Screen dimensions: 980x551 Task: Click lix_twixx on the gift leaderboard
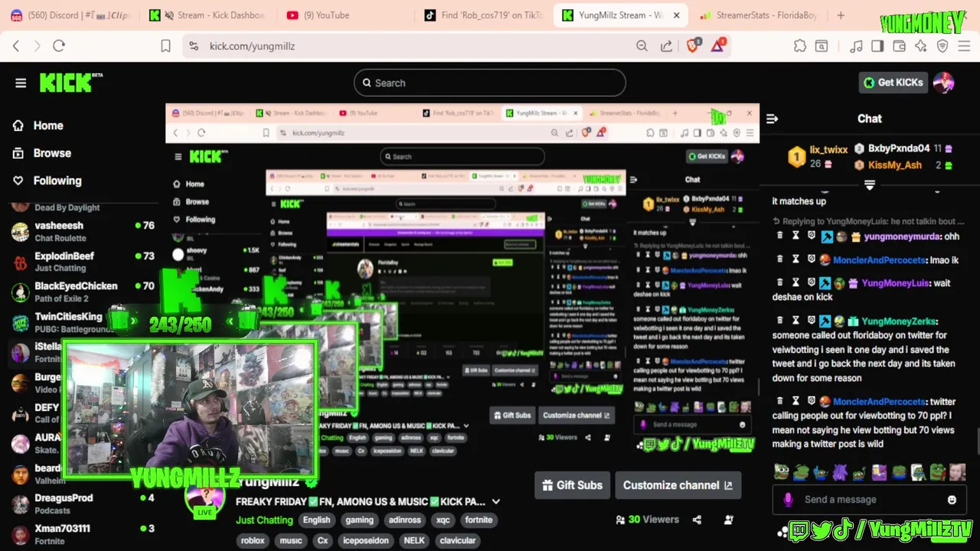tap(828, 150)
